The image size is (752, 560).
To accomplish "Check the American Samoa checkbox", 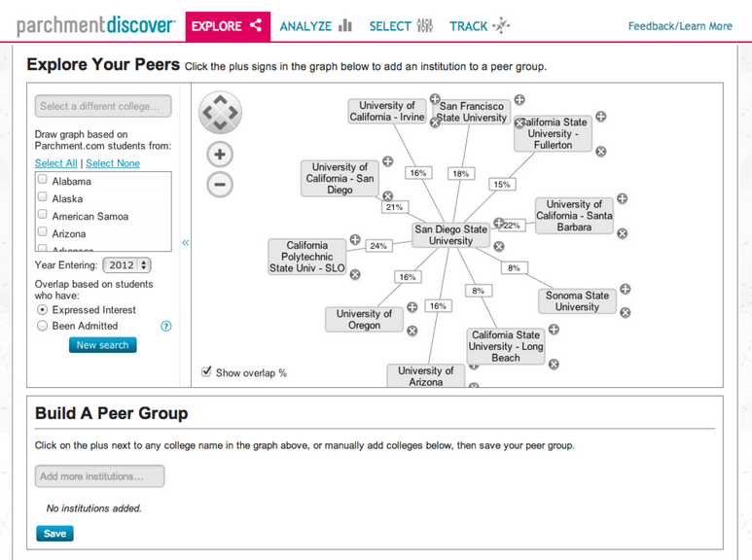I will [42, 214].
